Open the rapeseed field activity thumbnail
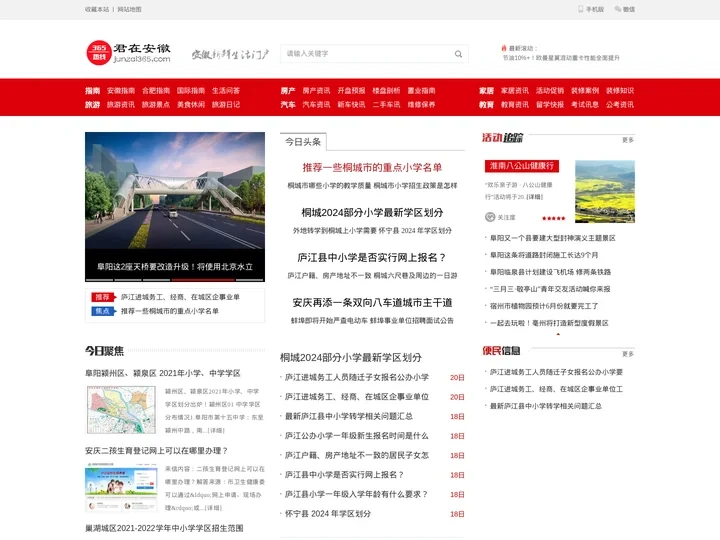 click(x=605, y=191)
